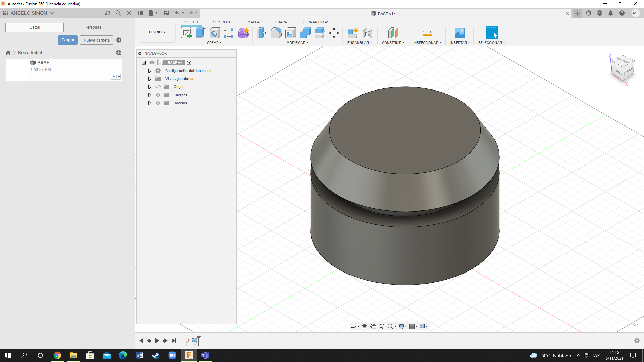This screenshot has width=644, height=362.
Task: Click the Save icon
Action: [x=166, y=13]
